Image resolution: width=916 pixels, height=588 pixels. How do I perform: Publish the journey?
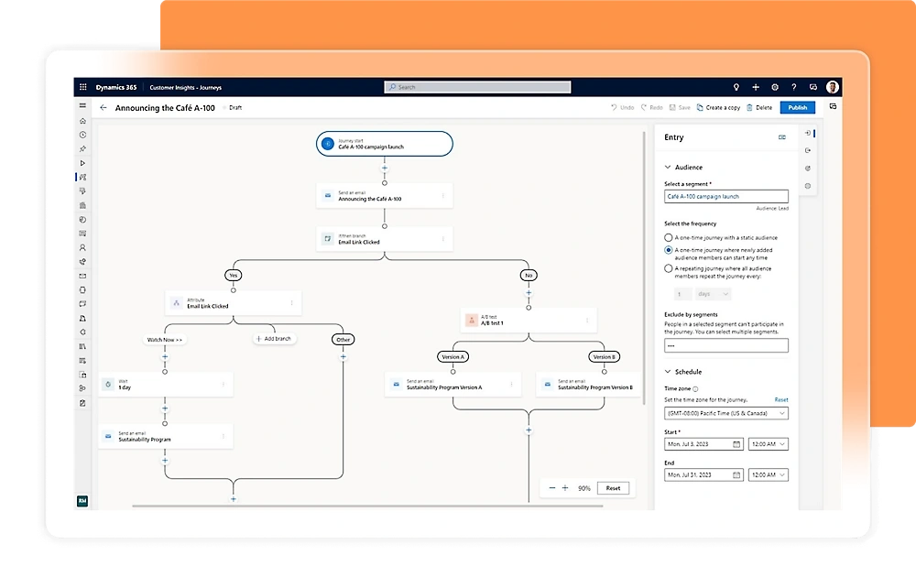[798, 107]
